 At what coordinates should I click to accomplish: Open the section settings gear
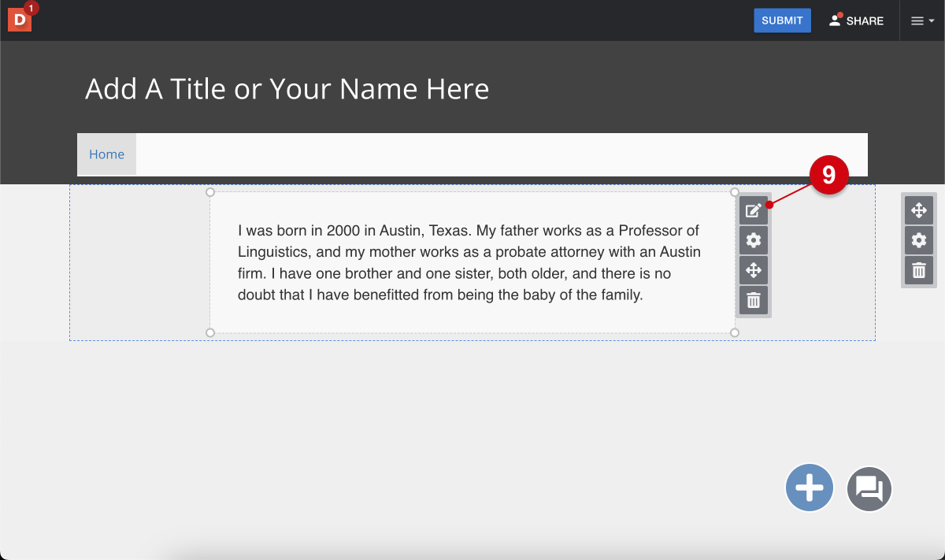click(x=919, y=240)
